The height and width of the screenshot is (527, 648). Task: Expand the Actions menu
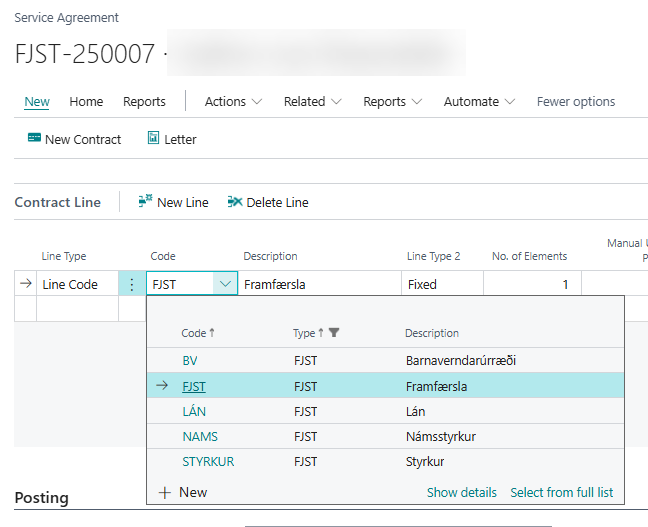[233, 101]
